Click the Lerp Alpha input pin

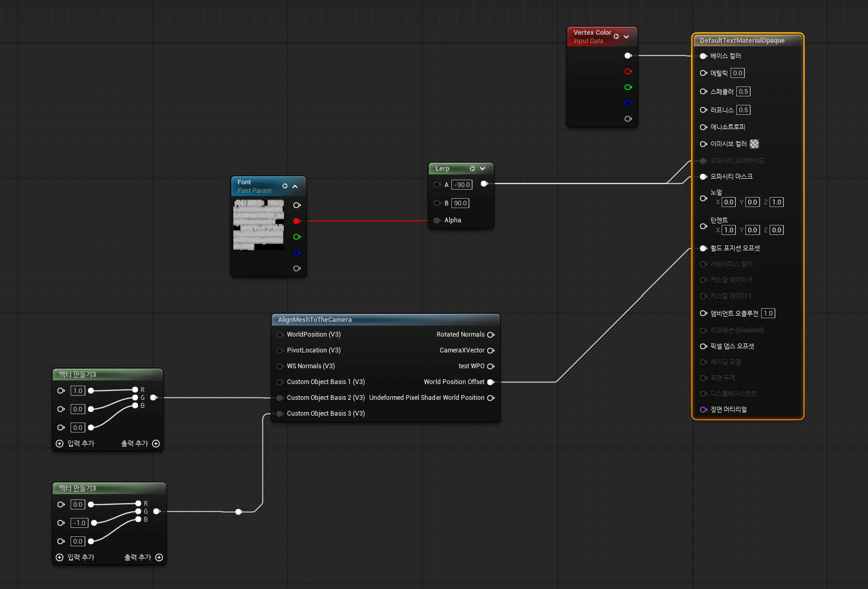pos(437,220)
